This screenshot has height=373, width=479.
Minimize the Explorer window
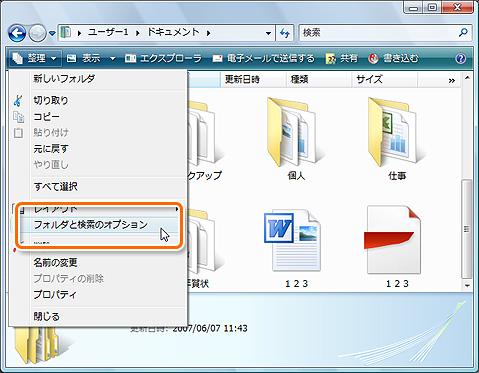click(413, 7)
